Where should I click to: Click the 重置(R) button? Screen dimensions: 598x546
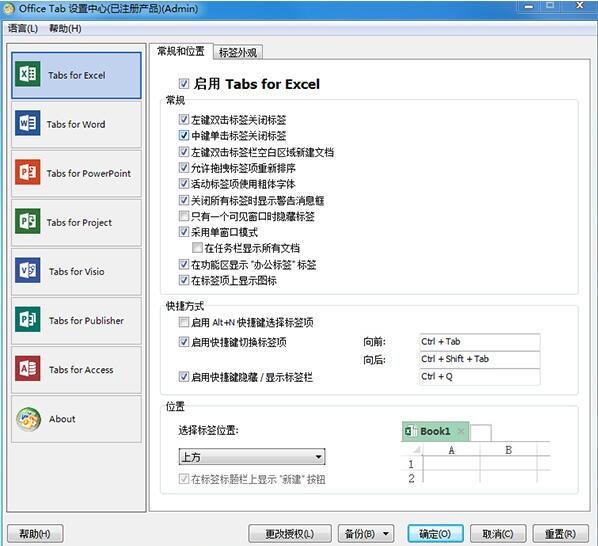[x=561, y=534]
